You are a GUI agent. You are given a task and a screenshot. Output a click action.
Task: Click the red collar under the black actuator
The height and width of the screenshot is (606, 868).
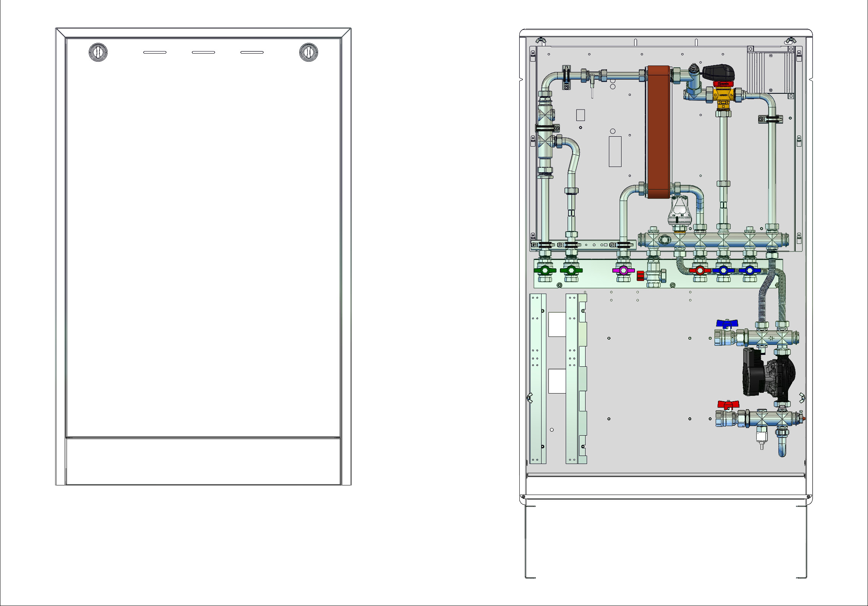[x=723, y=84]
